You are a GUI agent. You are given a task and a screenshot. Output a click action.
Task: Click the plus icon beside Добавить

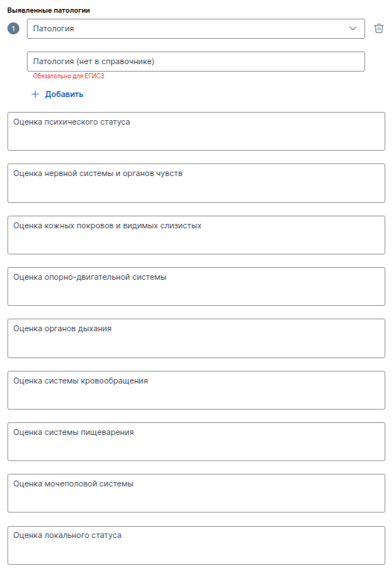click(35, 95)
